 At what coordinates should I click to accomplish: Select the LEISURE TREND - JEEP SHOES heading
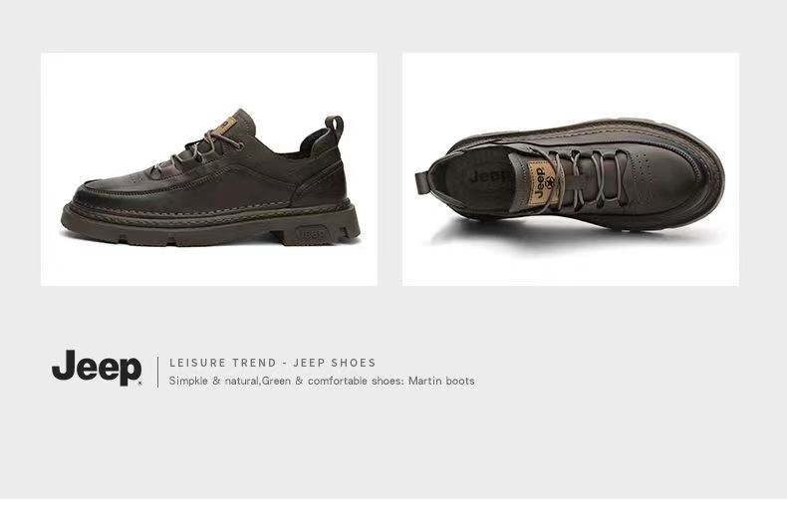tap(273, 363)
